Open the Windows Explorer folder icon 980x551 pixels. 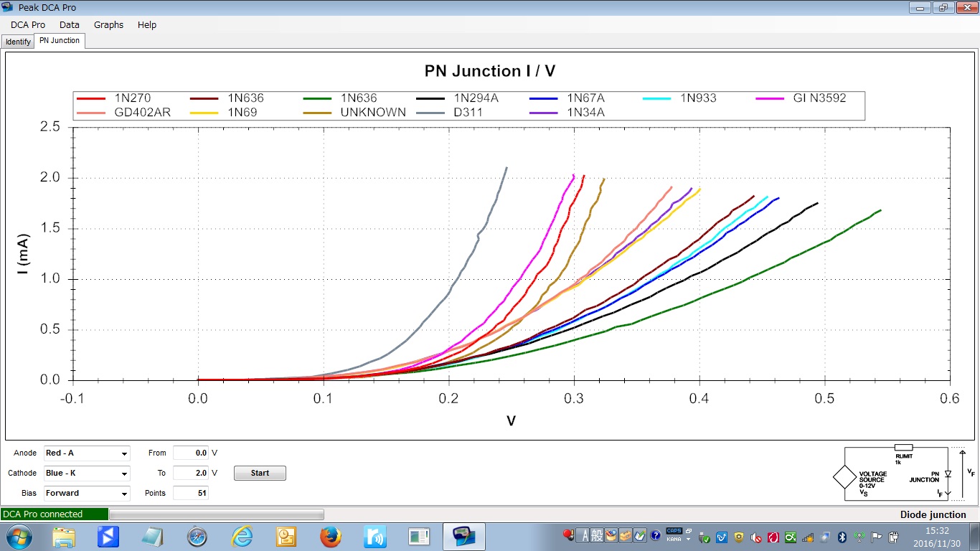[64, 537]
